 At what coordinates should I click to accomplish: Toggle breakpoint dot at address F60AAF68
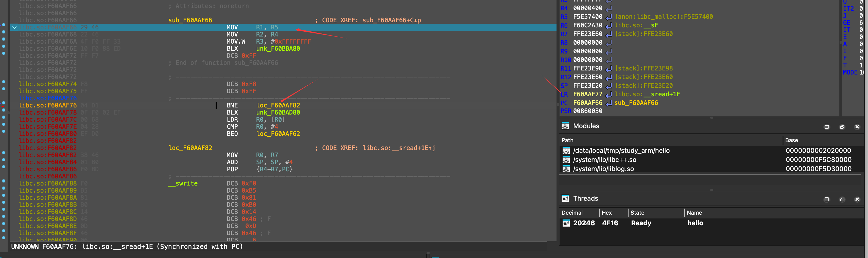coord(4,32)
